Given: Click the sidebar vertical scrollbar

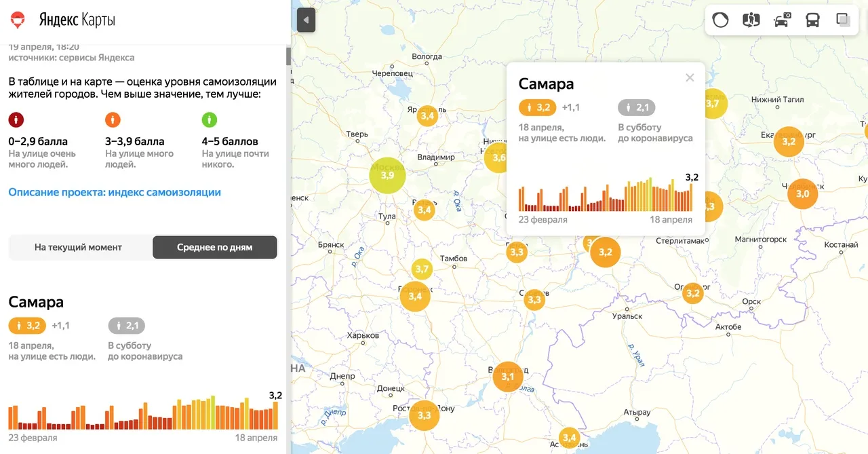Looking at the screenshot, I should (x=288, y=57).
